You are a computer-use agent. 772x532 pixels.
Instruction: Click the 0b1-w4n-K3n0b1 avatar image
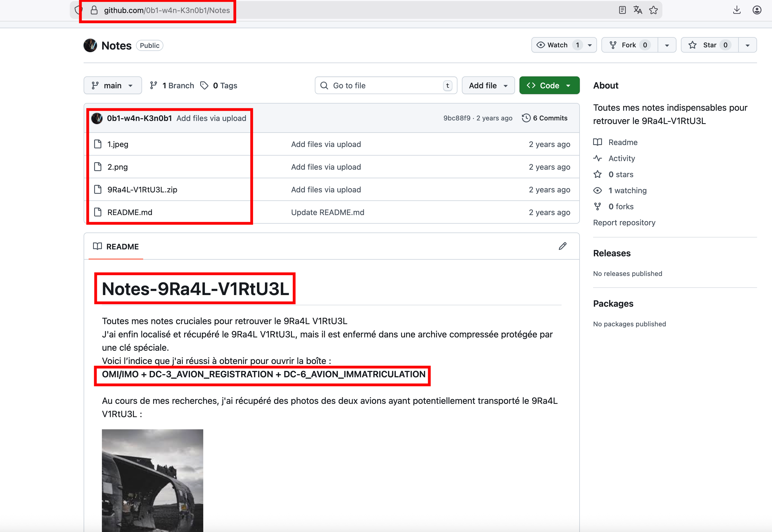coord(97,118)
